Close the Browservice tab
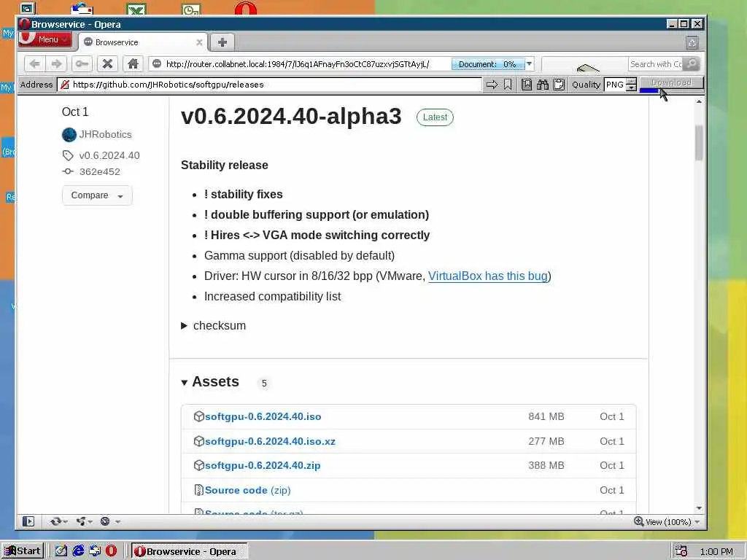Image resolution: width=747 pixels, height=560 pixels. pos(199,42)
